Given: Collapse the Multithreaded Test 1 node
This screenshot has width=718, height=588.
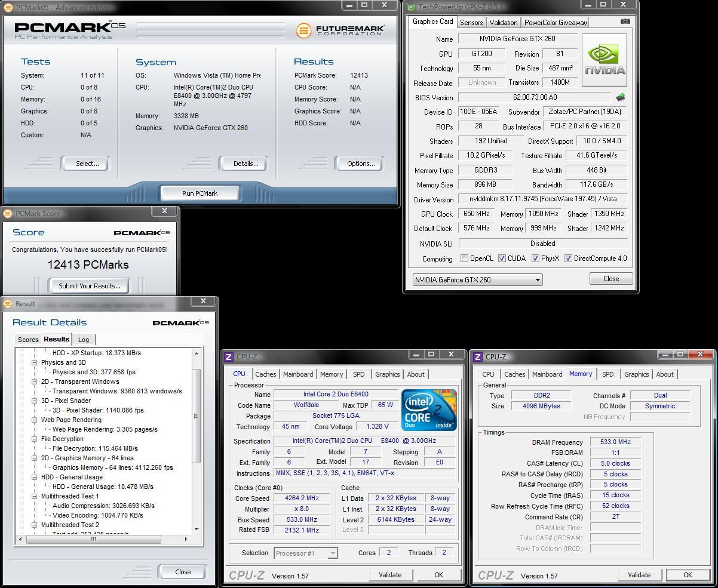Looking at the screenshot, I should click(35, 496).
